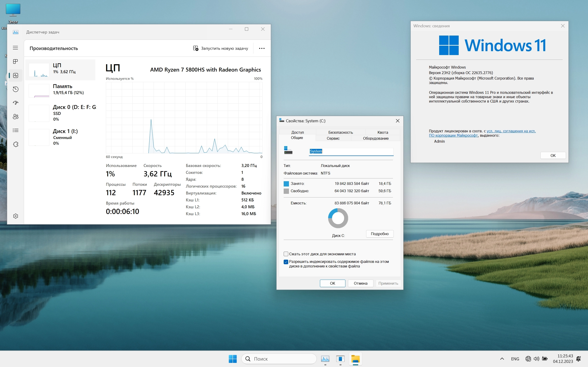Click Запустить новую задачу button
Viewport: 588px width, 367px height.
coord(221,48)
